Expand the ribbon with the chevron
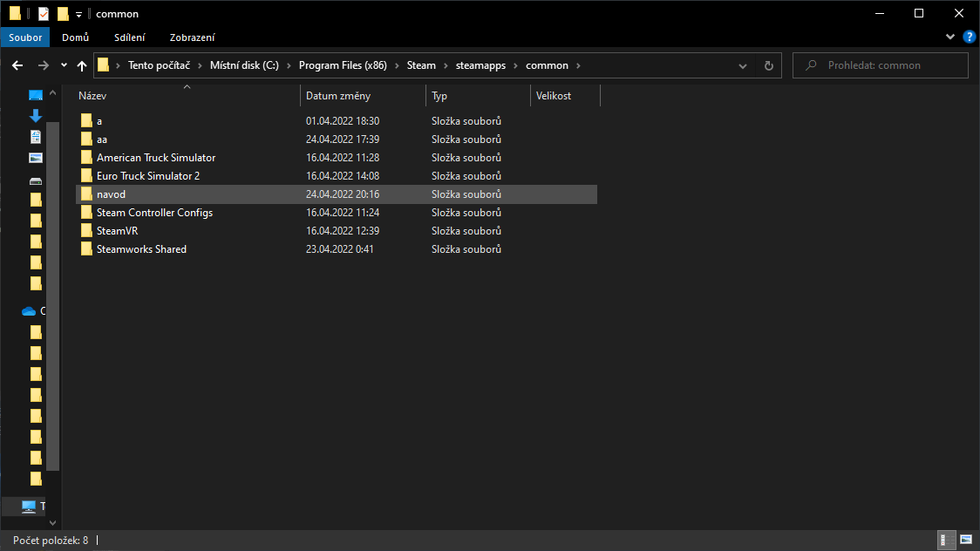This screenshot has width=980, height=551. pyautogui.click(x=950, y=37)
